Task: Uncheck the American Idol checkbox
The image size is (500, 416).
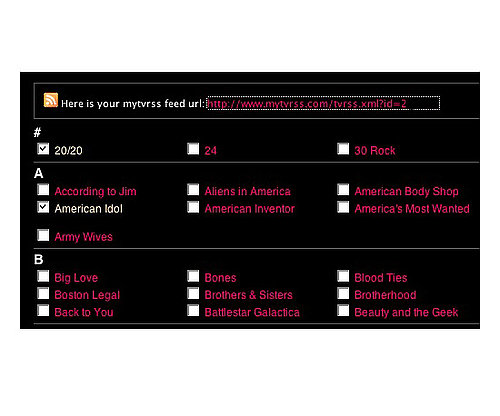Action: pos(43,207)
